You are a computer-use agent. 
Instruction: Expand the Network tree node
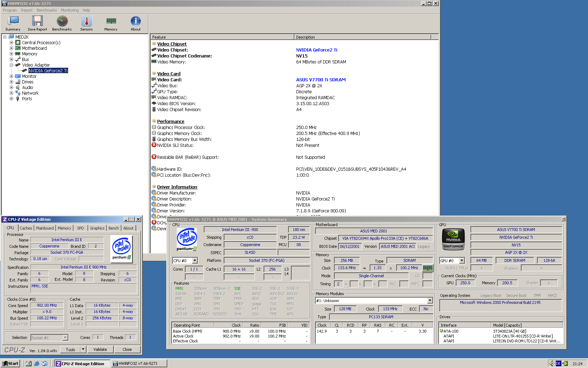11,93
